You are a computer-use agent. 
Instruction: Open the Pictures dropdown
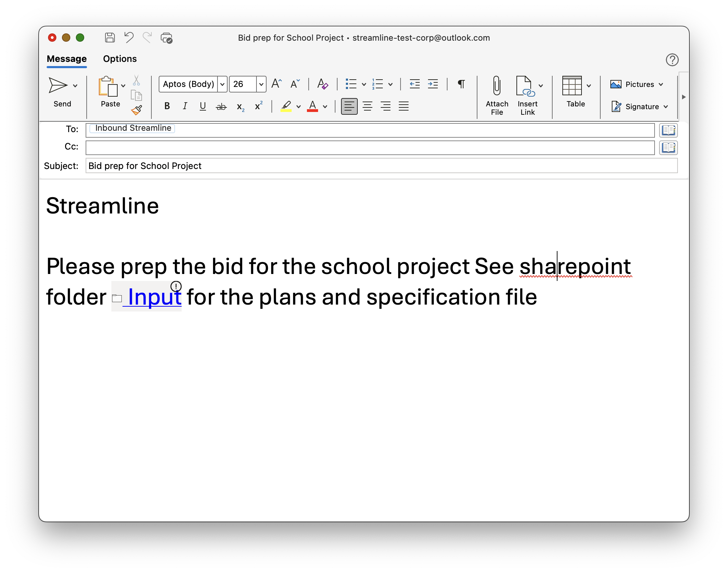637,84
